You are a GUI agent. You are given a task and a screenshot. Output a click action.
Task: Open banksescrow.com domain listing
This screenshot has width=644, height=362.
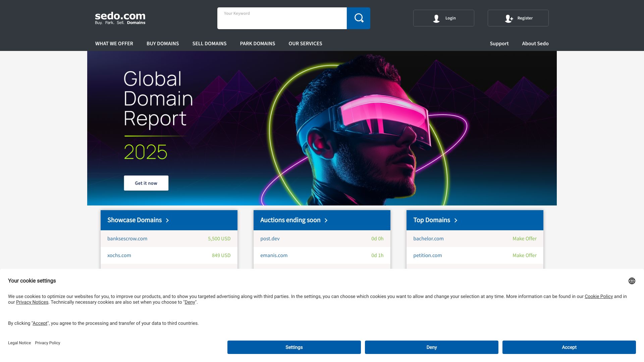pos(127,239)
